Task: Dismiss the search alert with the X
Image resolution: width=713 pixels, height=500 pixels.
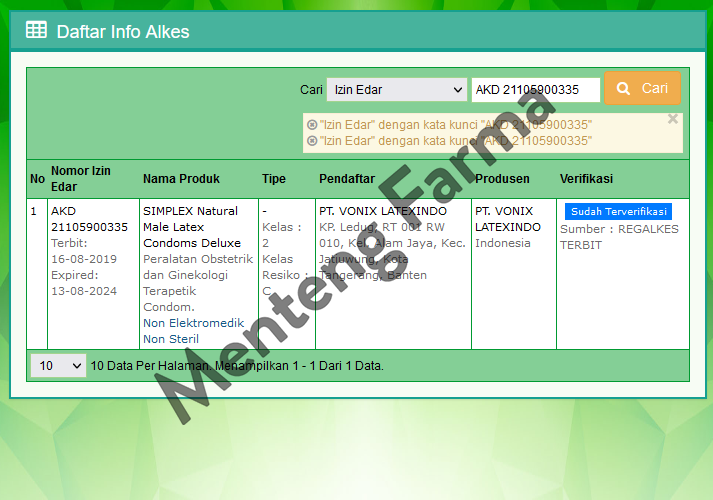Action: [673, 119]
